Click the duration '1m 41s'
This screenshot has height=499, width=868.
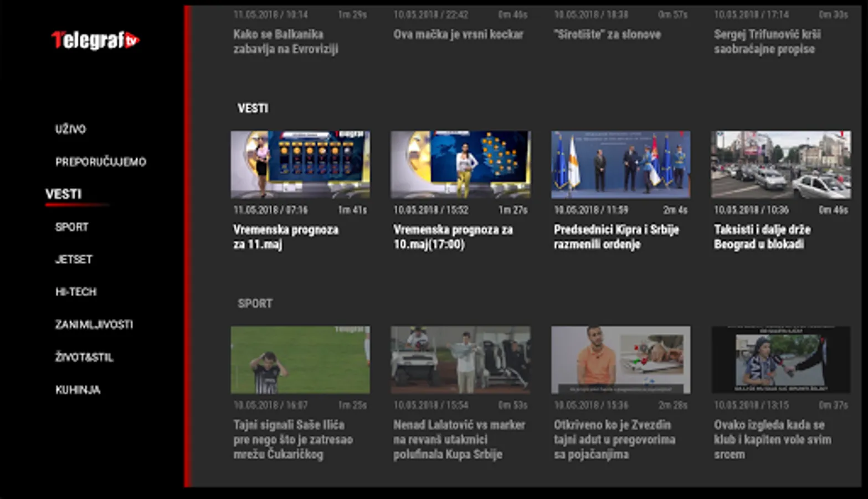352,210
